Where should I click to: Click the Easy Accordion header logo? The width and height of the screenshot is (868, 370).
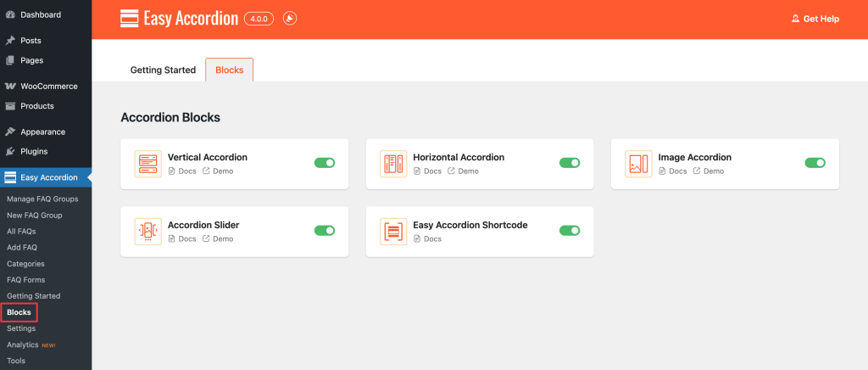pyautogui.click(x=130, y=19)
